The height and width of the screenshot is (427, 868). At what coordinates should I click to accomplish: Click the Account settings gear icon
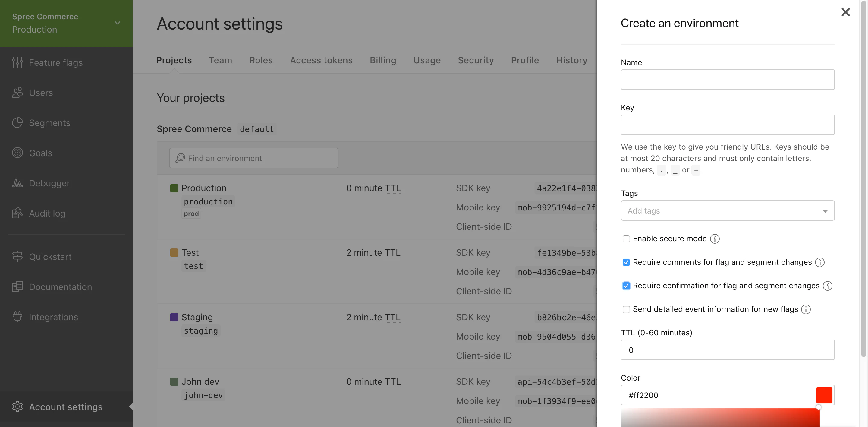[x=17, y=406]
